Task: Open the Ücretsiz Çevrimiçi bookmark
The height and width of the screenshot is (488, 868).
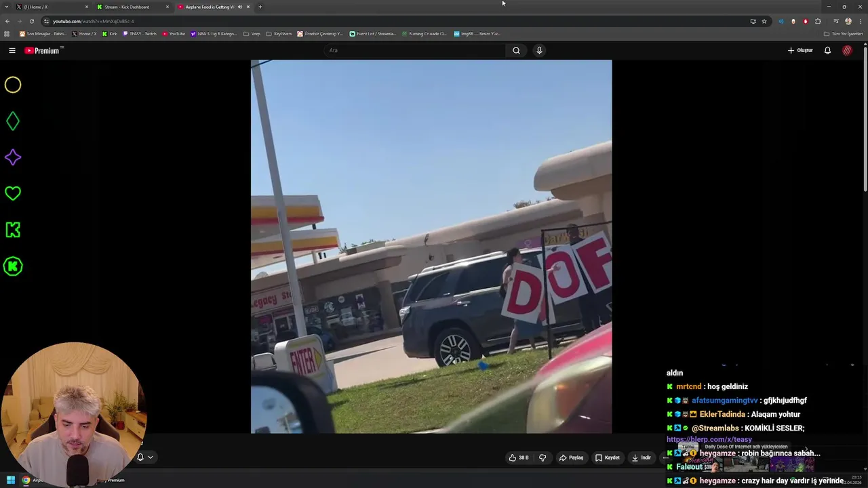Action: 320,34
